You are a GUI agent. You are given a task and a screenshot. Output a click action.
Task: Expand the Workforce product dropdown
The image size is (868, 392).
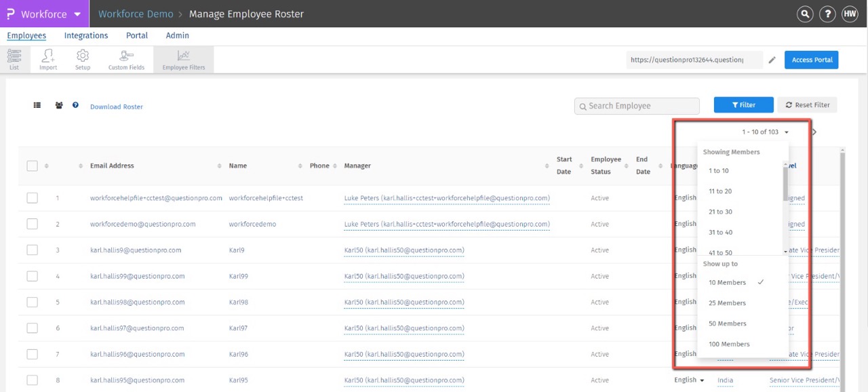tap(77, 14)
